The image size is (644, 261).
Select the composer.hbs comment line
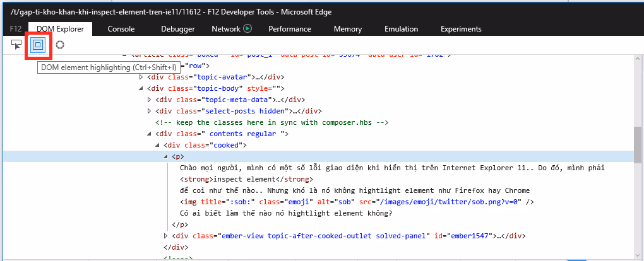click(x=272, y=122)
